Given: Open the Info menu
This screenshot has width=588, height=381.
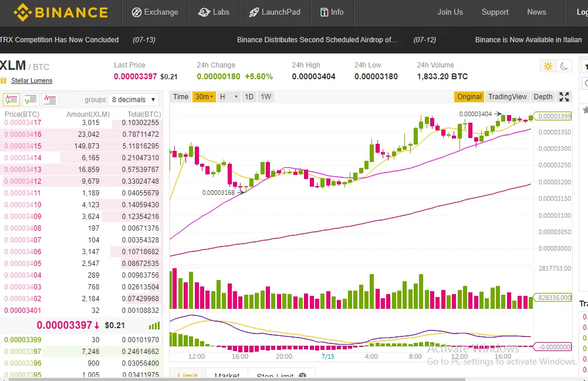Looking at the screenshot, I should pyautogui.click(x=332, y=12).
